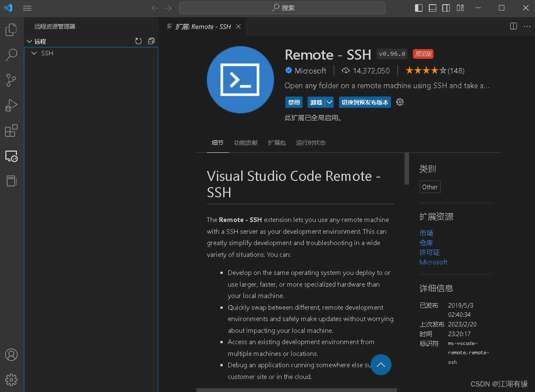Click the extension settings gear icon
The width and height of the screenshot is (535, 392).
click(x=400, y=102)
